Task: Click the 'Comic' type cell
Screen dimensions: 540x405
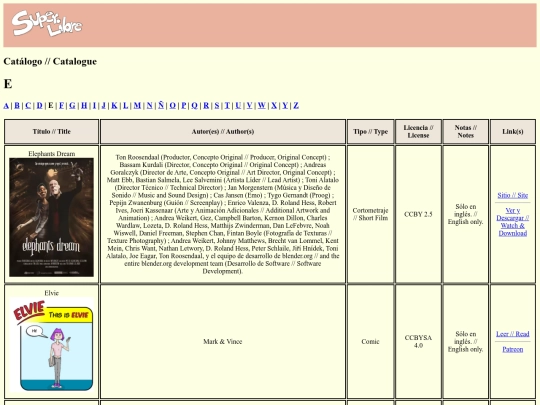Action: 370,342
